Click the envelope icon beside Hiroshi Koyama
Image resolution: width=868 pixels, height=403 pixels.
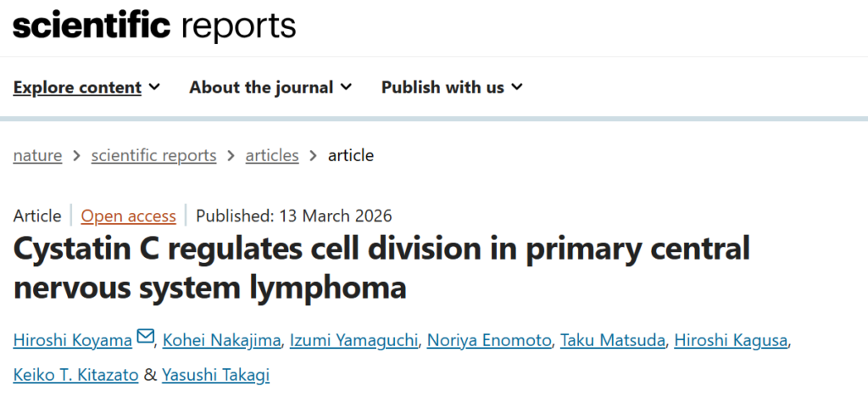click(145, 337)
